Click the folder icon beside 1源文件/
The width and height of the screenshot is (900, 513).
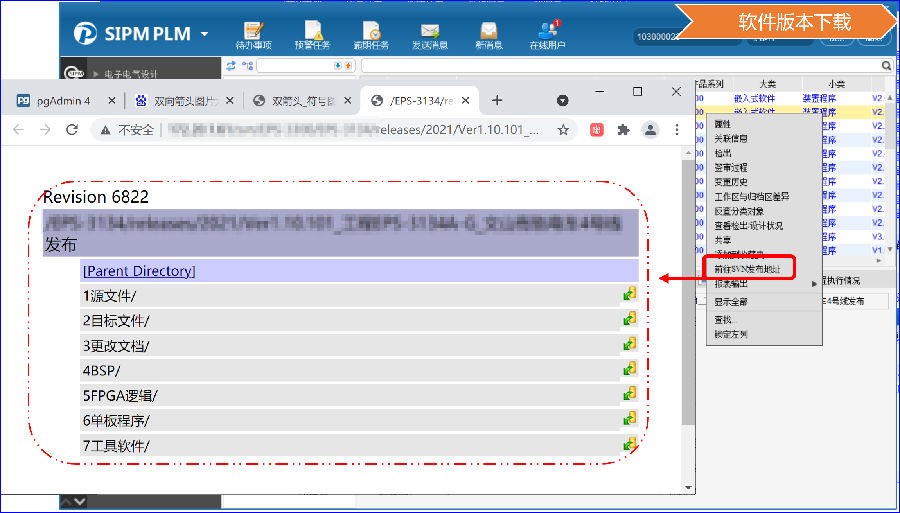point(629,295)
